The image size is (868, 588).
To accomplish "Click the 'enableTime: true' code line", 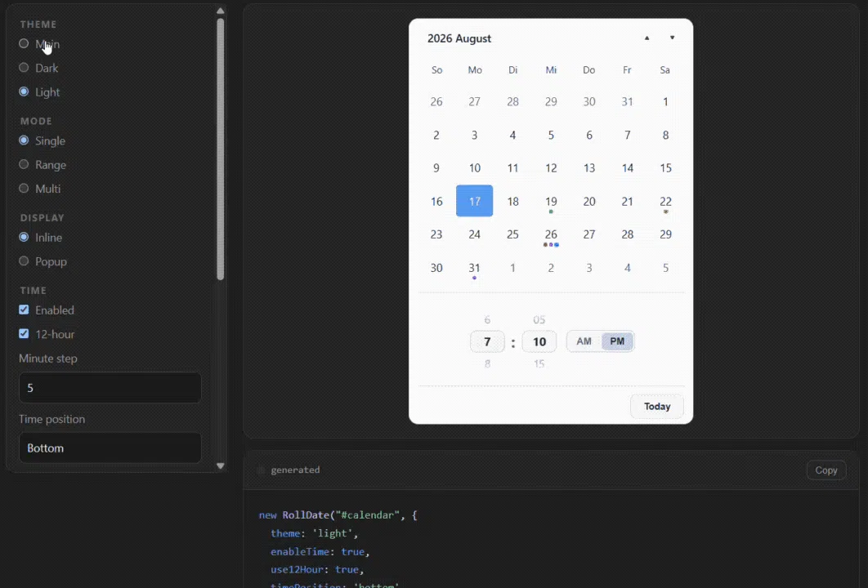I will click(x=320, y=551).
